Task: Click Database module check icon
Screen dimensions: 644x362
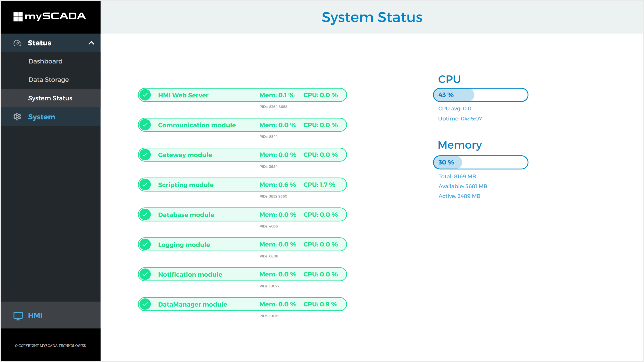Action: [x=145, y=215]
